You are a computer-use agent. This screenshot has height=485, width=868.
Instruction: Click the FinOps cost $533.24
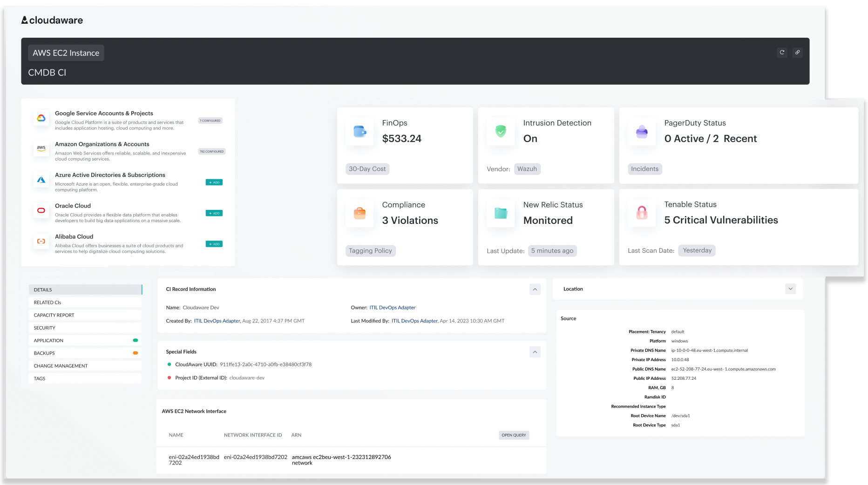click(x=401, y=139)
